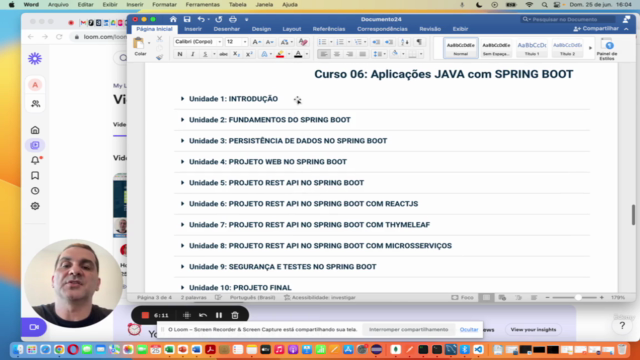640x360 pixels.
Task: Open the Referências ribbon tab
Action: 329,29
